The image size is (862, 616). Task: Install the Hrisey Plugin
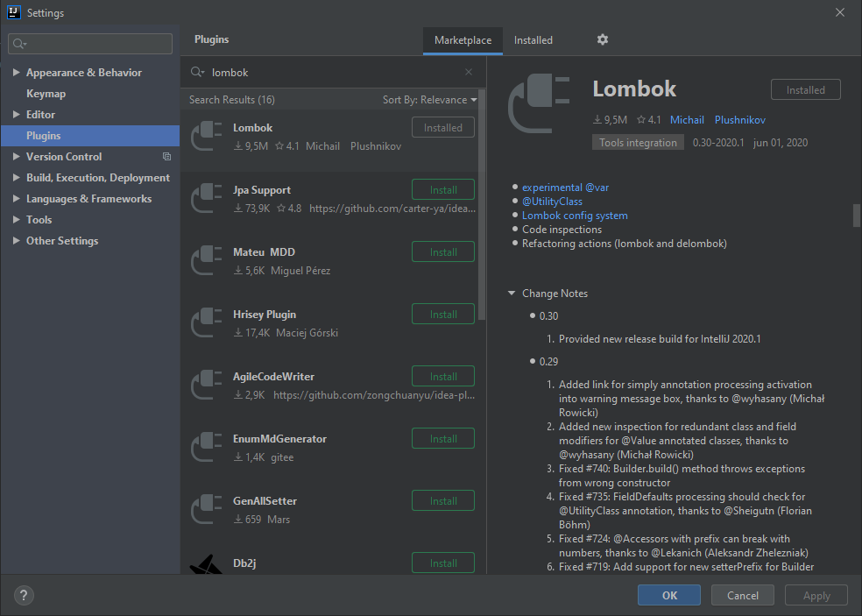pos(443,314)
